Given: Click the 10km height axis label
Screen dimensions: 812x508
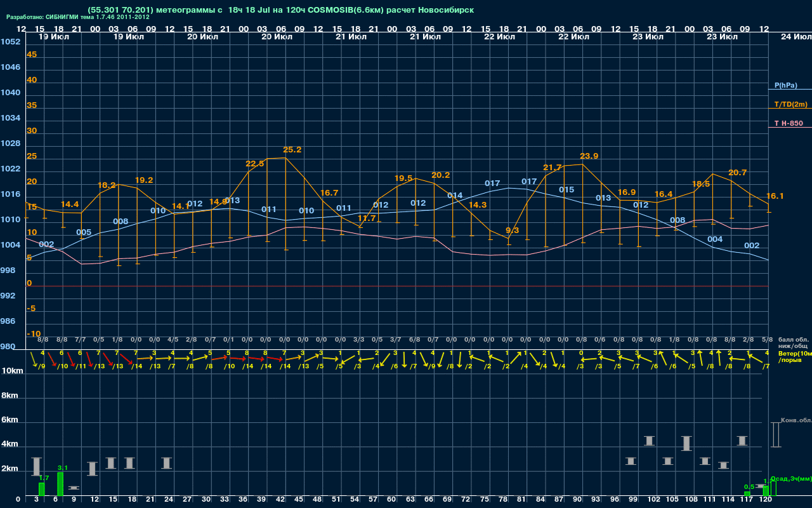Looking at the screenshot, I should pos(13,371).
